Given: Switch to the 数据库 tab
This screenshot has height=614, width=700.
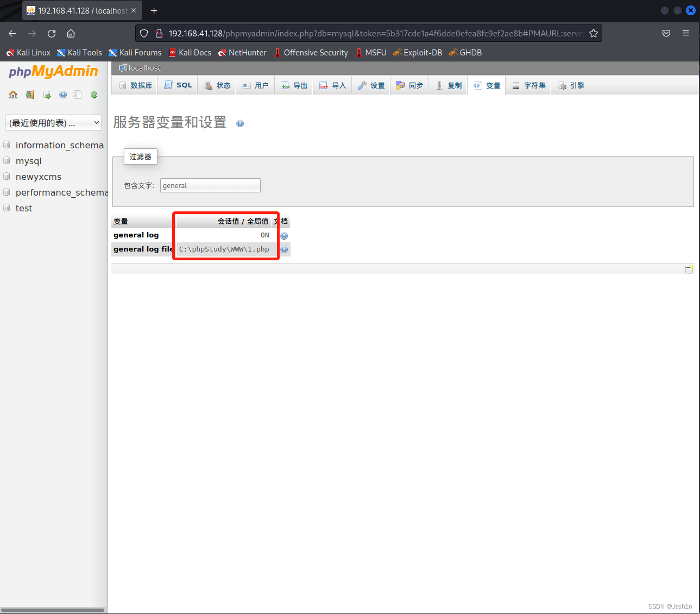Looking at the screenshot, I should point(135,85).
